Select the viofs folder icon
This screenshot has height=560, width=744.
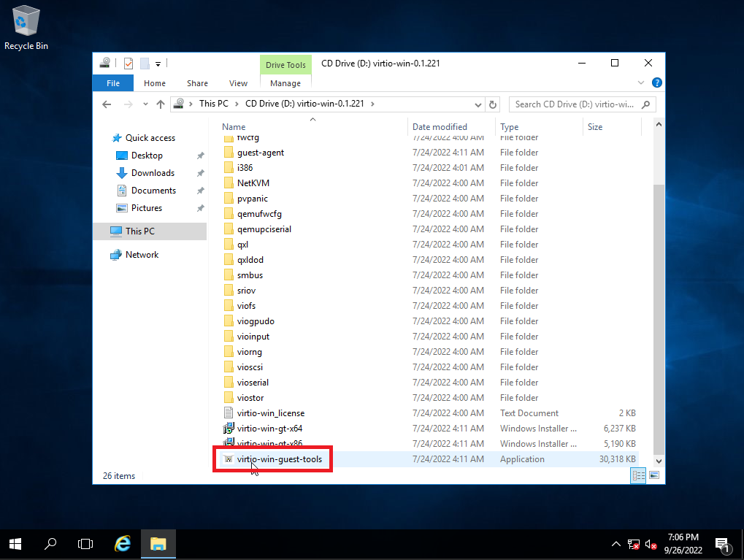[x=229, y=306]
